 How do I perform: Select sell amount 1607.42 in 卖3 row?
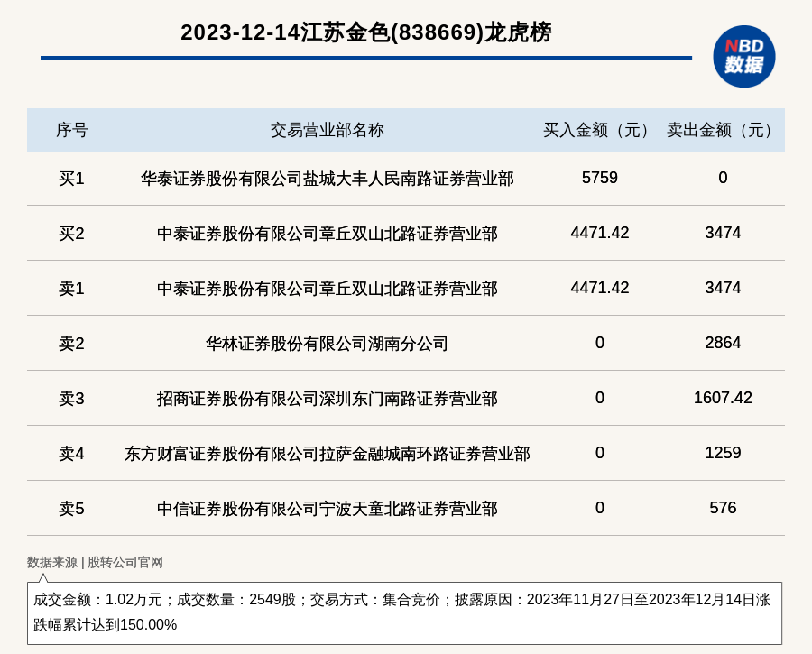click(723, 398)
